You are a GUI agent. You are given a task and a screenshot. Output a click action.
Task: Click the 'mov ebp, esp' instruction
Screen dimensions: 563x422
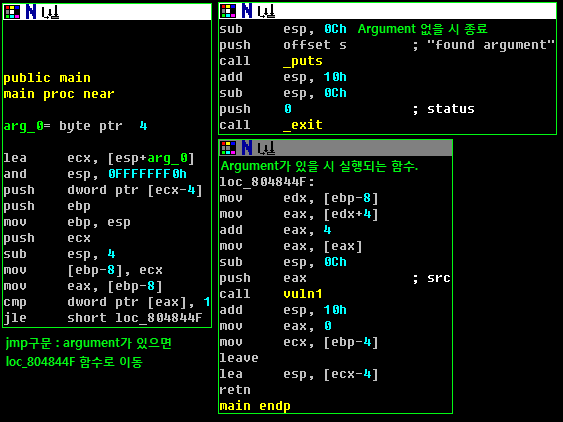click(x=67, y=222)
